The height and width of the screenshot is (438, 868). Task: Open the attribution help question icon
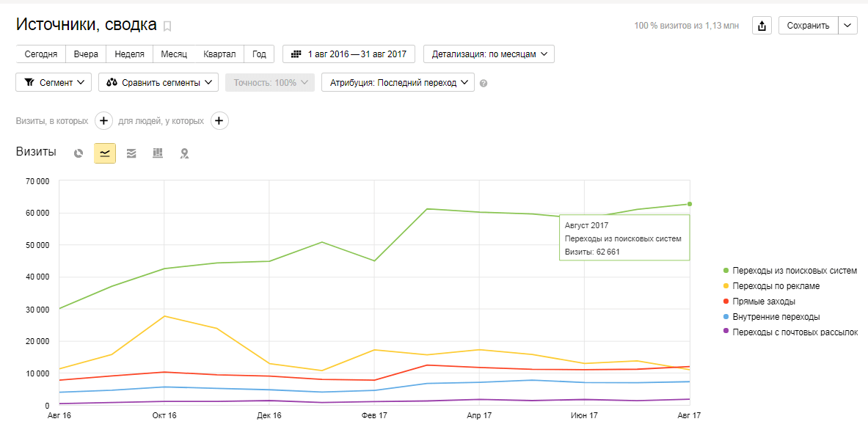(x=483, y=84)
